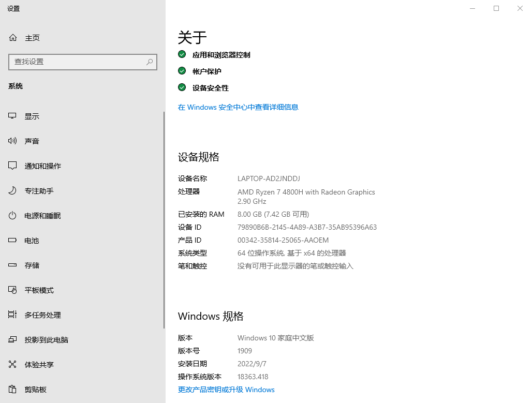Click system type value 64 位操作系统
Viewport: 532px width, 403px height.
click(291, 253)
